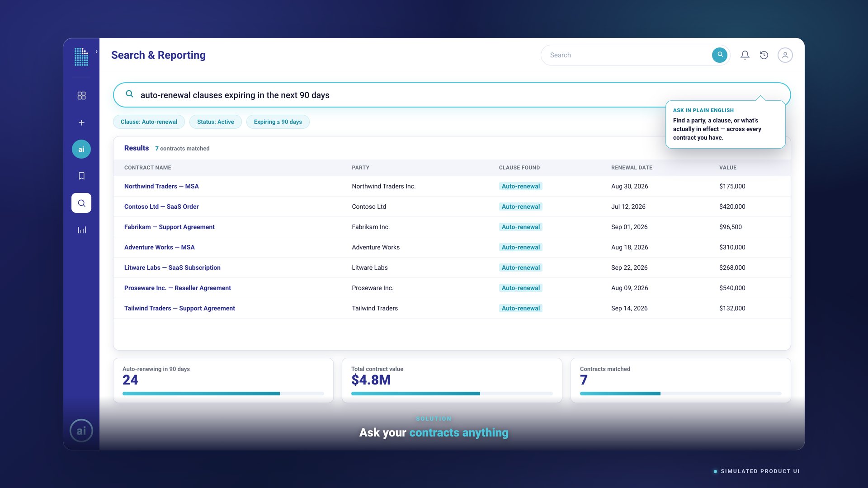868x488 pixels.
Task: Expand the sidebar with the small chevron
Action: pos(96,52)
